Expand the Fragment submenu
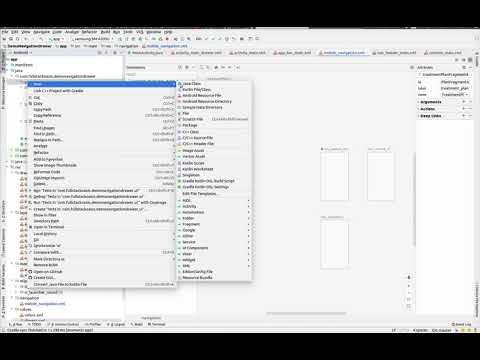The width and height of the screenshot is (480, 360). 214,224
